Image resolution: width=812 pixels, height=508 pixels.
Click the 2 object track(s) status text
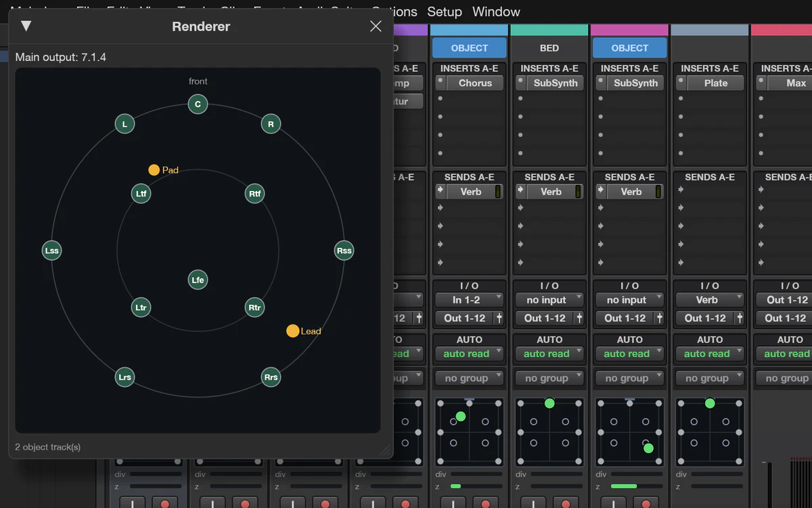click(48, 447)
